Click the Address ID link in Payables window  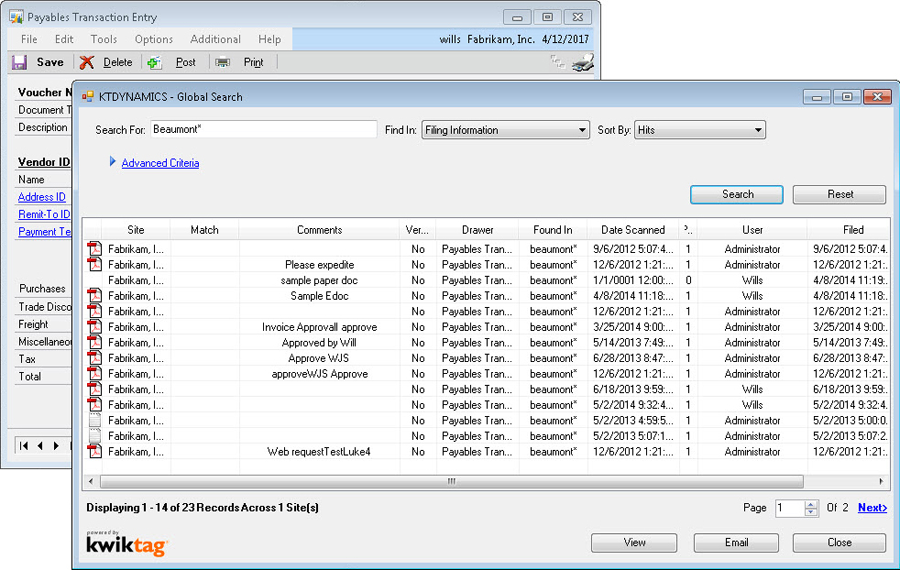tap(42, 197)
